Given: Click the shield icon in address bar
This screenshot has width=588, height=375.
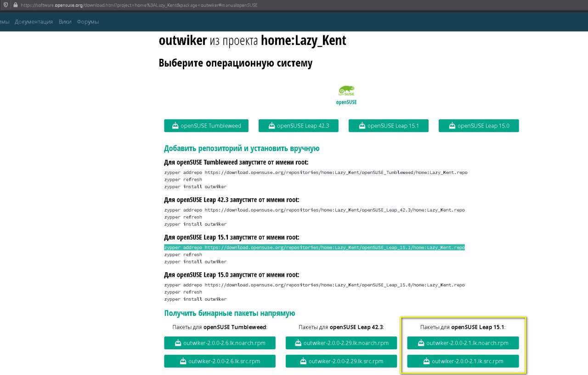Looking at the screenshot, I should (x=5, y=5).
